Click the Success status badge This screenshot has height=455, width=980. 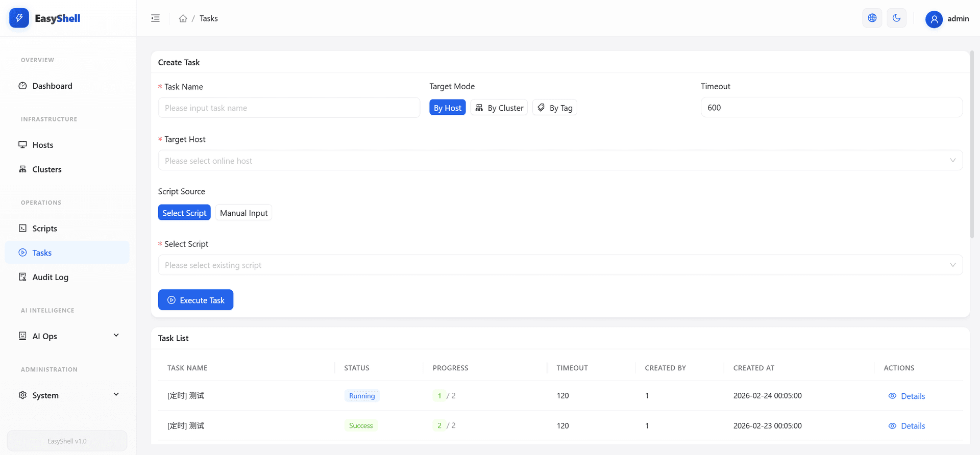pos(361,425)
